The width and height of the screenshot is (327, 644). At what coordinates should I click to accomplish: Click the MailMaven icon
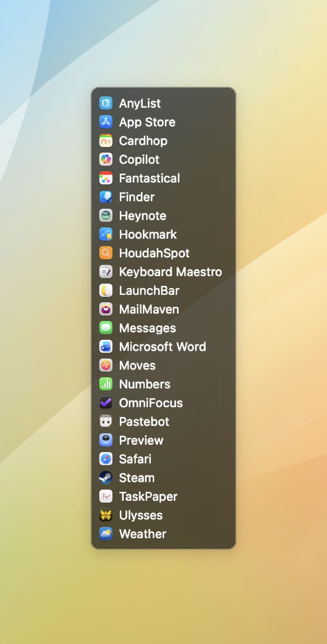[x=106, y=309]
